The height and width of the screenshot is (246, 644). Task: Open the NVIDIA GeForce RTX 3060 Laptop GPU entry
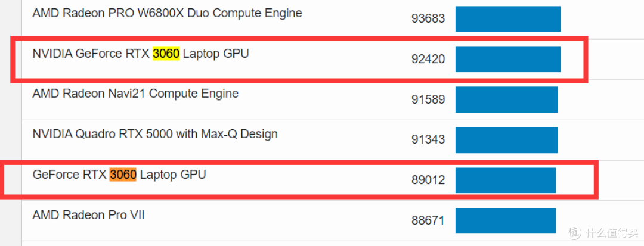tap(141, 53)
